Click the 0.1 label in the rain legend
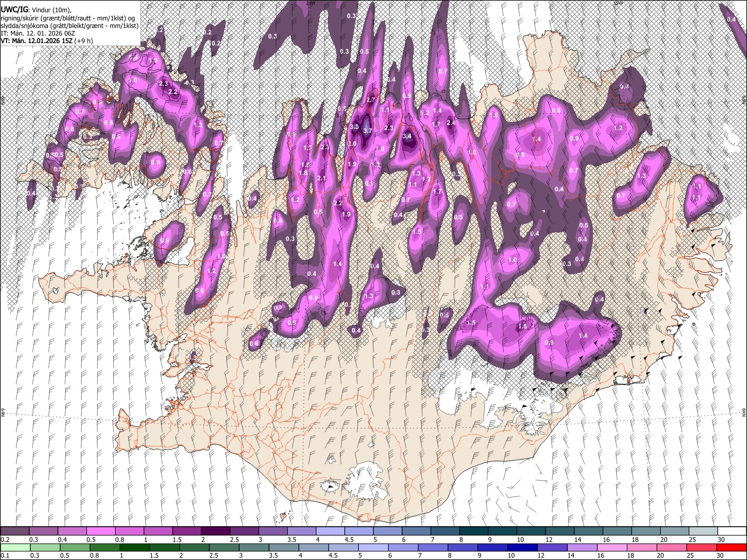Viewport: 747px width, 560px height. click(5, 556)
